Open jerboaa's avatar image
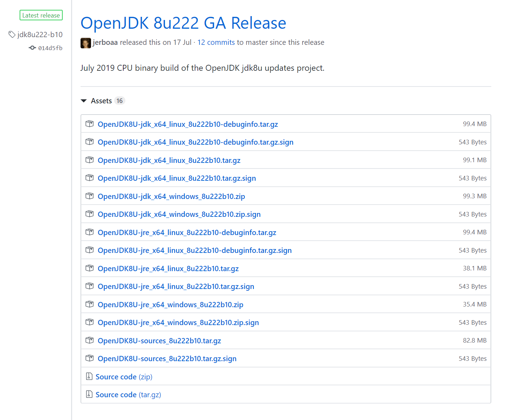This screenshot has width=507, height=420. pos(86,43)
